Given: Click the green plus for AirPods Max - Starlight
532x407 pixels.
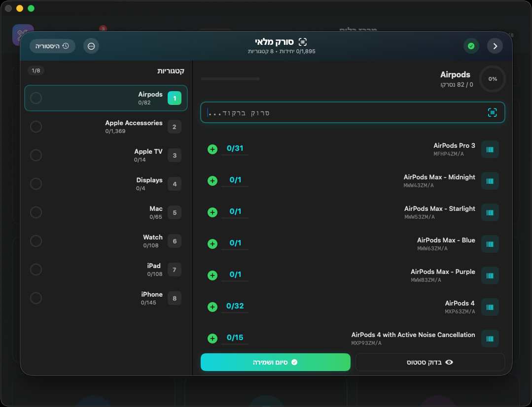Looking at the screenshot, I should point(213,212).
